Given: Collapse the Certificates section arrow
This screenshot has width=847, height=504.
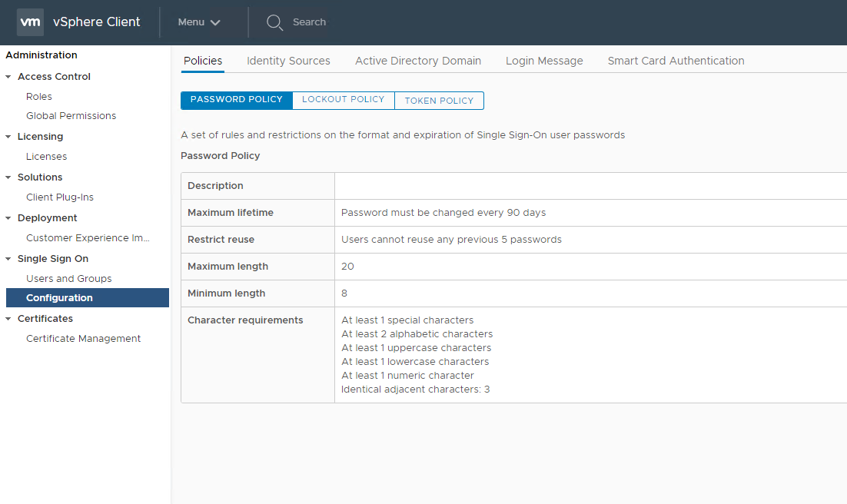Looking at the screenshot, I should click(x=8, y=319).
